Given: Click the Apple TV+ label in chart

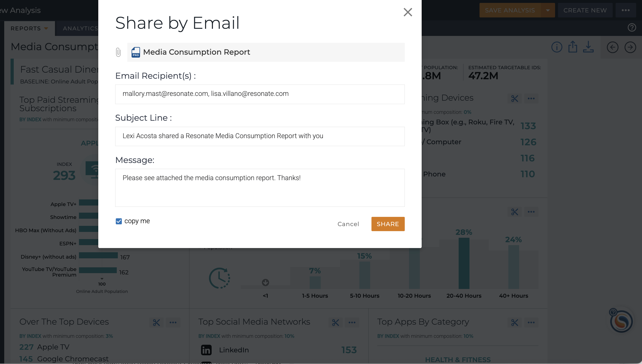Looking at the screenshot, I should (63, 204).
